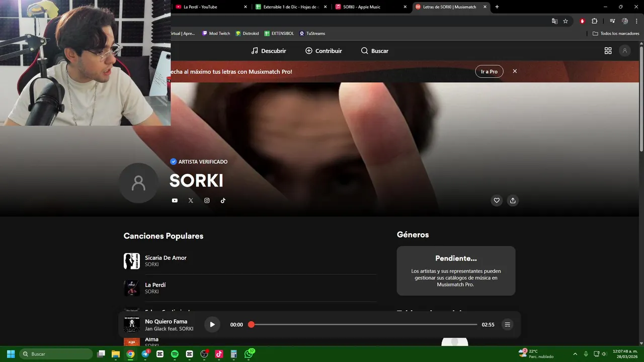Screen dimensions: 644x362
Task: Open Task View on the taskbar
Action: coord(101,354)
